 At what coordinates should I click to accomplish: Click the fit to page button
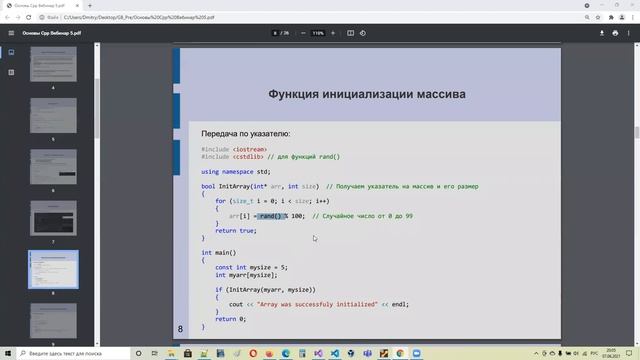350,33
